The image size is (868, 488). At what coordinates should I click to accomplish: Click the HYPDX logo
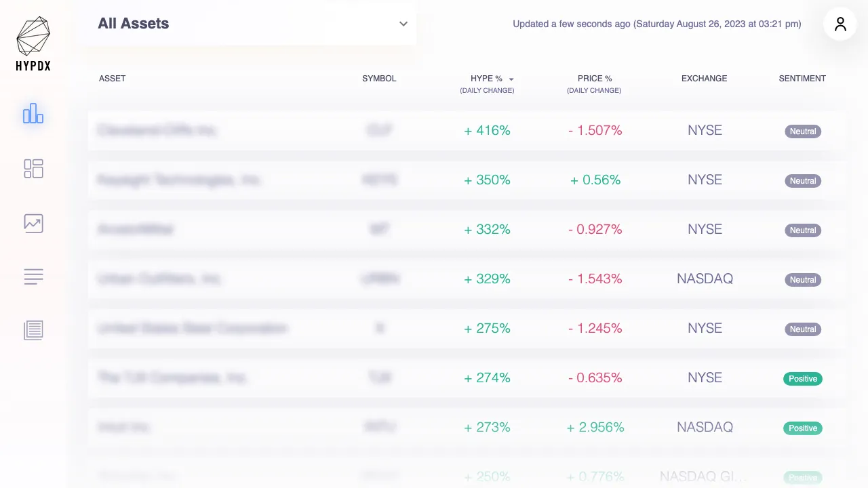(33, 44)
